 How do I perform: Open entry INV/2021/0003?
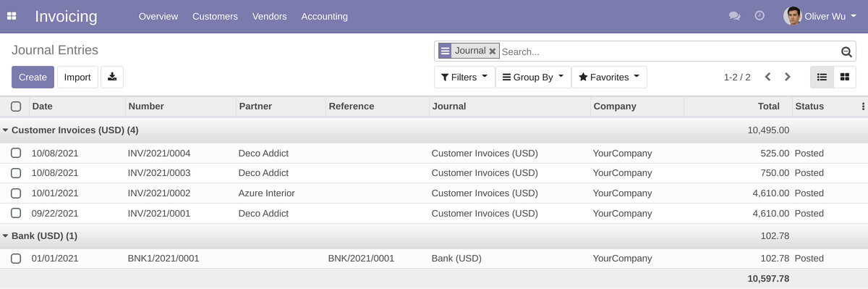tap(159, 173)
